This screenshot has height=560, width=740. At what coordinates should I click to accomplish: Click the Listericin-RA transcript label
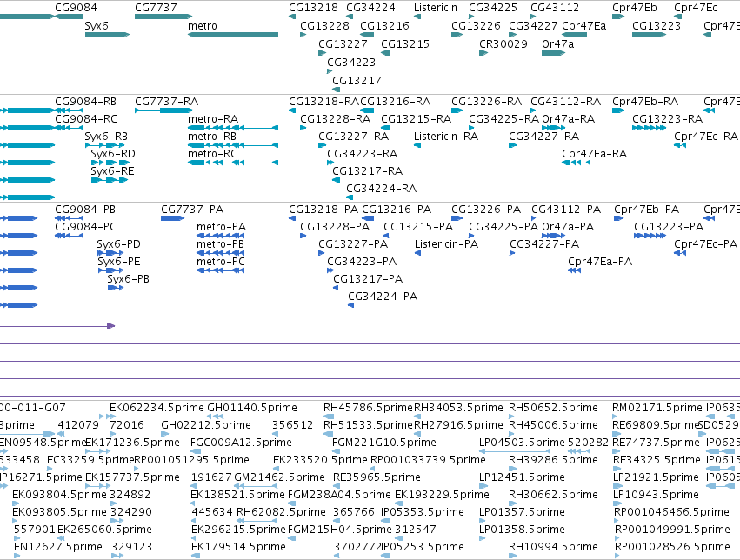[446, 137]
